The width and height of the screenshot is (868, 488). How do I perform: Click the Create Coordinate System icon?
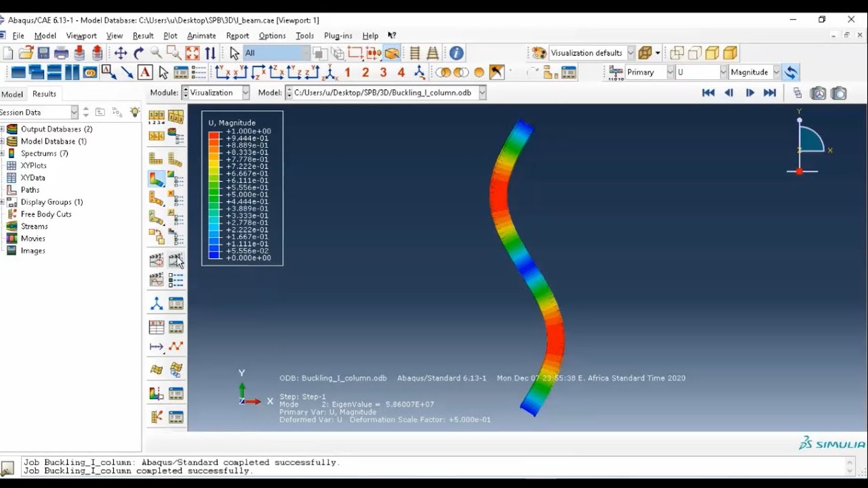157,304
